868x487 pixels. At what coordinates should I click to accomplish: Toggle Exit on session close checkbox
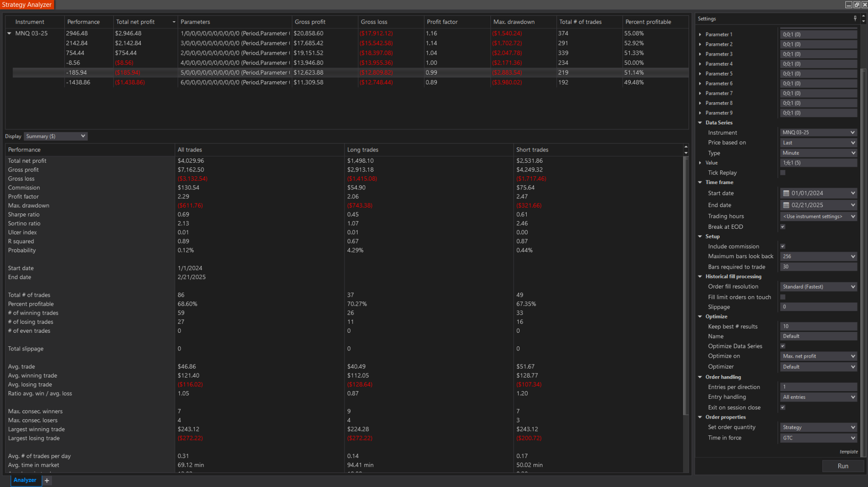pyautogui.click(x=783, y=407)
